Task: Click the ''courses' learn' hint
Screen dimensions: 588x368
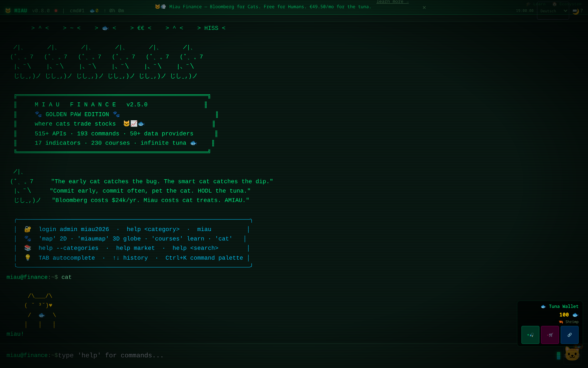Action: [x=178, y=239]
